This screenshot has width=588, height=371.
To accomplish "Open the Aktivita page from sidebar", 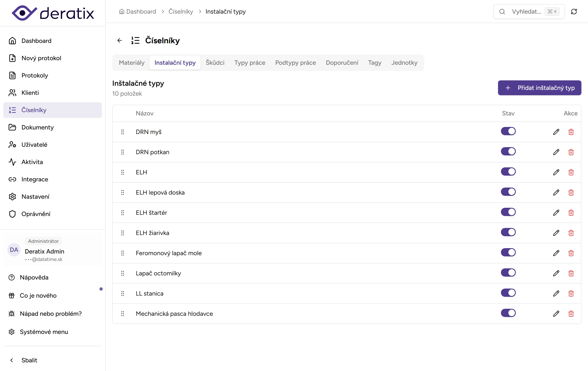I will 32,162.
